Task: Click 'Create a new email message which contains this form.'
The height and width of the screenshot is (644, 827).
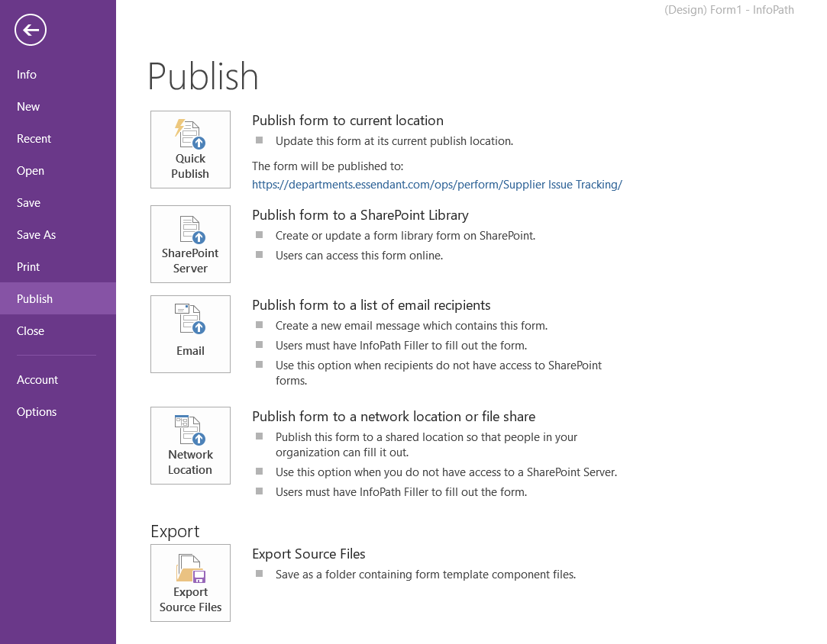Action: coord(412,326)
